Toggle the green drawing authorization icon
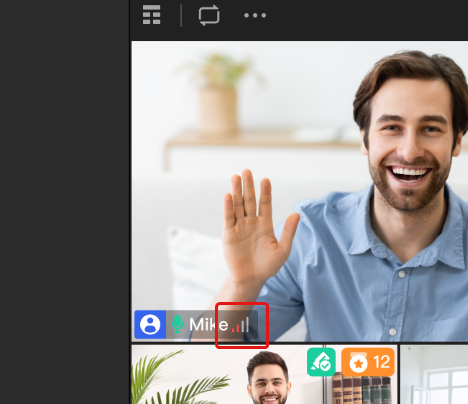The image size is (468, 404). [x=321, y=362]
